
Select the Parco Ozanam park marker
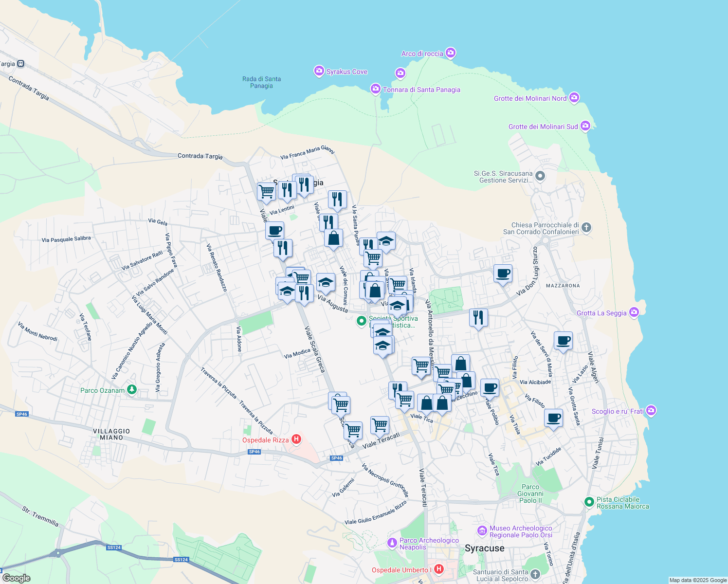tap(131, 390)
